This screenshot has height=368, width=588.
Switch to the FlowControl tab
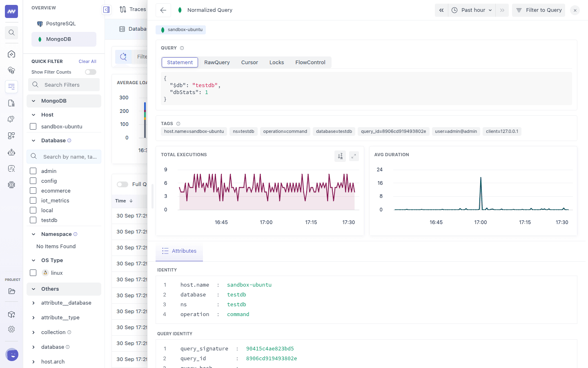point(310,63)
